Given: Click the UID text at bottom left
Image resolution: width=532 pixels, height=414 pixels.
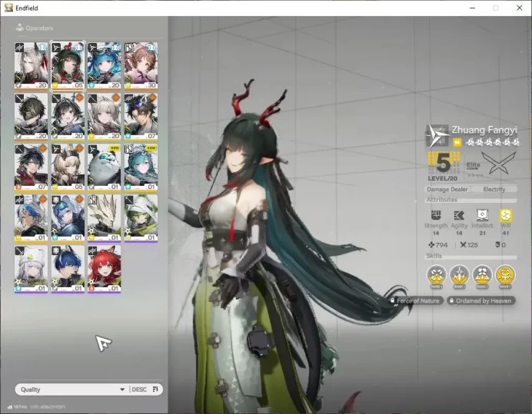Looking at the screenshot, I should [48, 406].
